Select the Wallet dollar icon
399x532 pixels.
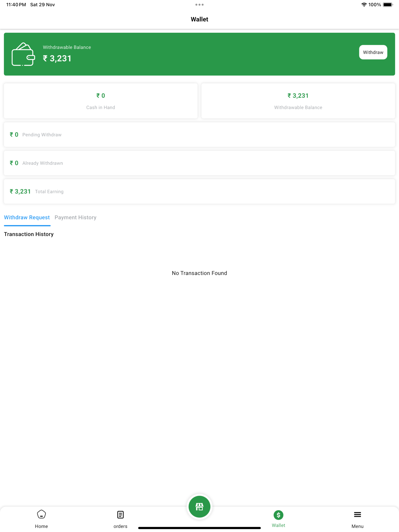point(279,515)
